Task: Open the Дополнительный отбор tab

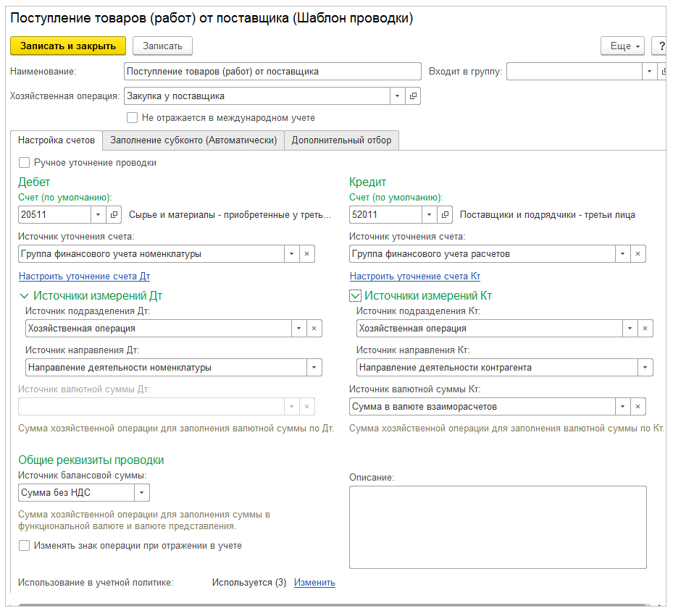Action: pos(341,140)
